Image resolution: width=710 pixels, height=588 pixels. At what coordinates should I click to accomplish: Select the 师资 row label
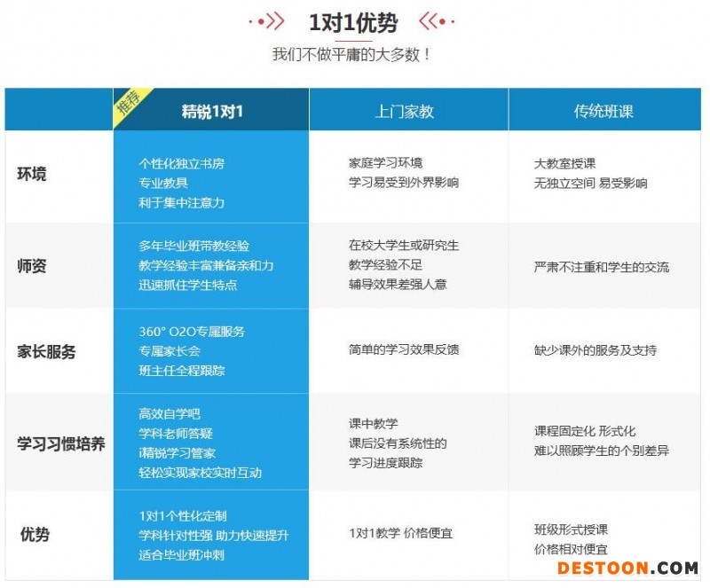tap(32, 266)
